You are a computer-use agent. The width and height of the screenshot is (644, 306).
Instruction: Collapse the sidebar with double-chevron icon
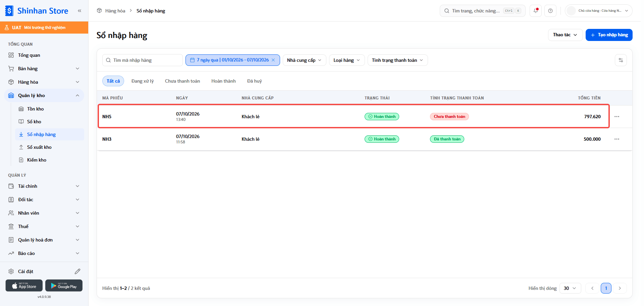79,11
